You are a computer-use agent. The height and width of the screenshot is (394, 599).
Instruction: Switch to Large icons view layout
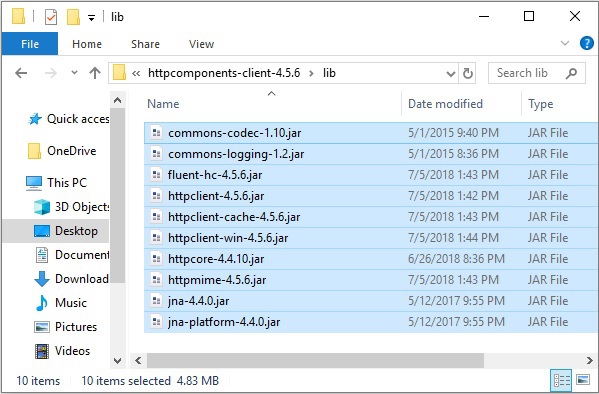[x=583, y=380]
